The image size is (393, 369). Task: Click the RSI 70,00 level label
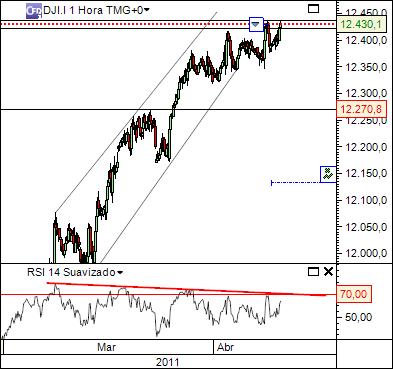[x=354, y=294]
